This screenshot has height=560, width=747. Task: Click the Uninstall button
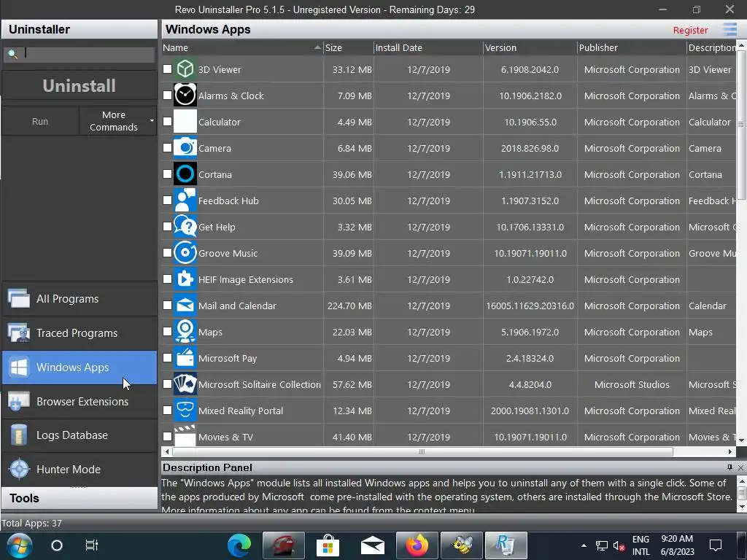(79, 86)
